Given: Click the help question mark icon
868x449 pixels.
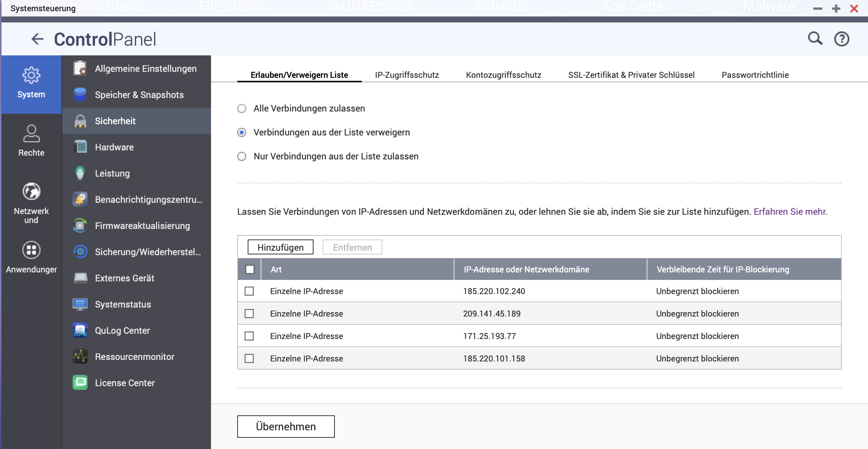Looking at the screenshot, I should 841,39.
